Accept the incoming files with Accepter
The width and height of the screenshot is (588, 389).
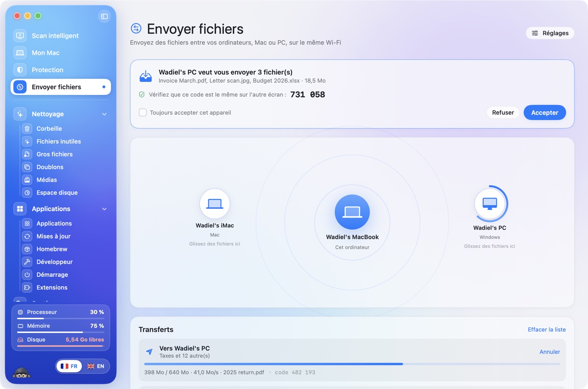pyautogui.click(x=544, y=113)
